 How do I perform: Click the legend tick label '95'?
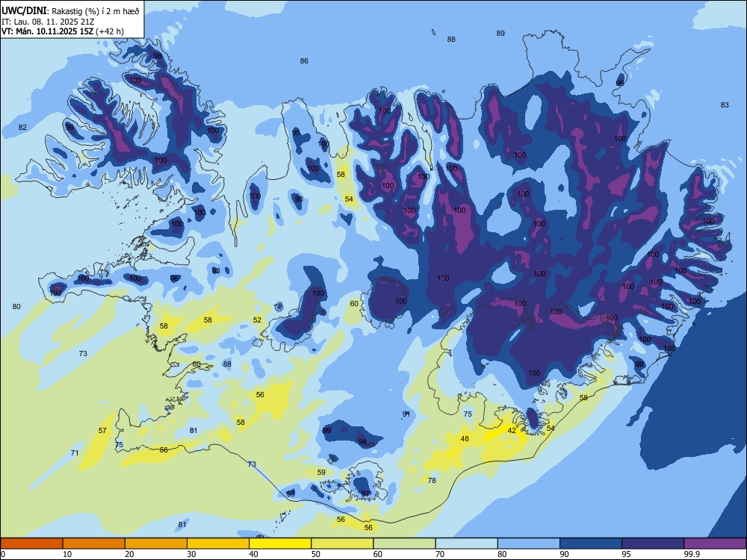coord(627,554)
